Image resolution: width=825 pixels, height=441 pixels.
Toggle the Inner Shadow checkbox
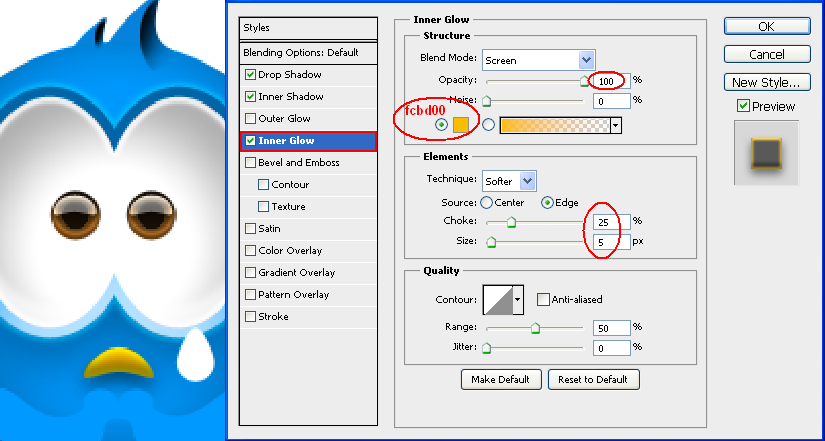[250, 97]
